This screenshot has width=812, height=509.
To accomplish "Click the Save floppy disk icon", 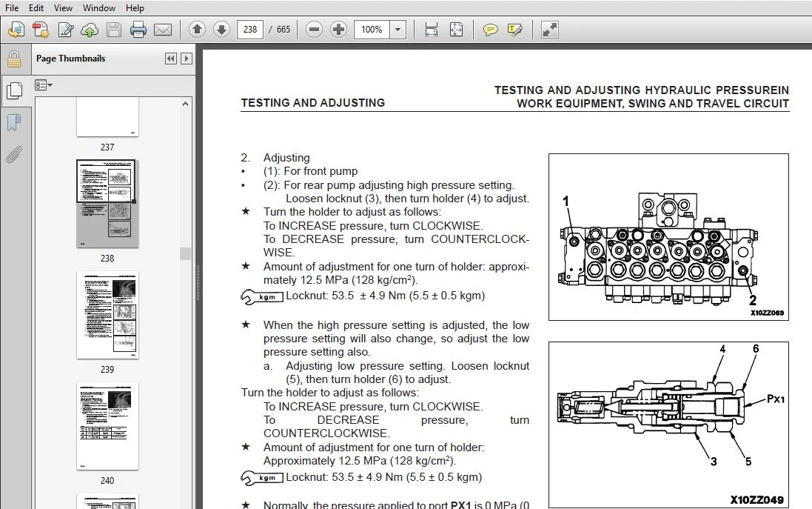I will 113,30.
